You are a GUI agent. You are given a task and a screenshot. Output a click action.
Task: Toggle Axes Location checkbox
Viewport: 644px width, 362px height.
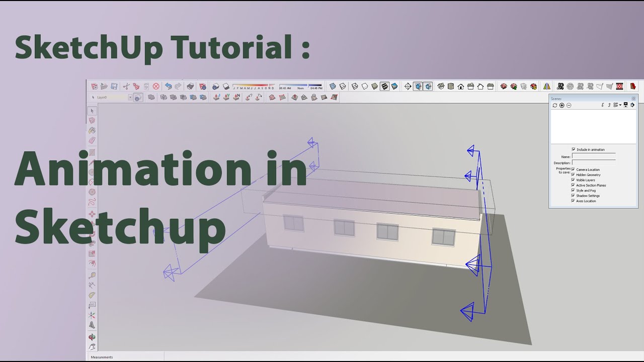tap(573, 201)
